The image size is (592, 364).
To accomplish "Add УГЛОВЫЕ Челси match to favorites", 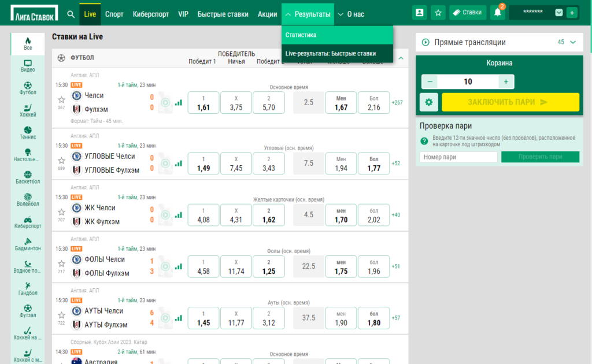I will pos(61,160).
